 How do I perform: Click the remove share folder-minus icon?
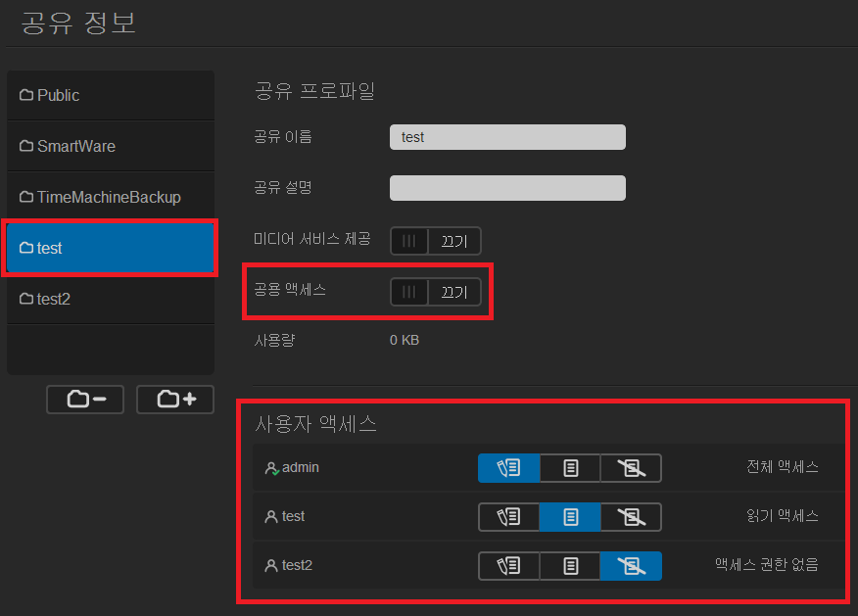point(85,400)
